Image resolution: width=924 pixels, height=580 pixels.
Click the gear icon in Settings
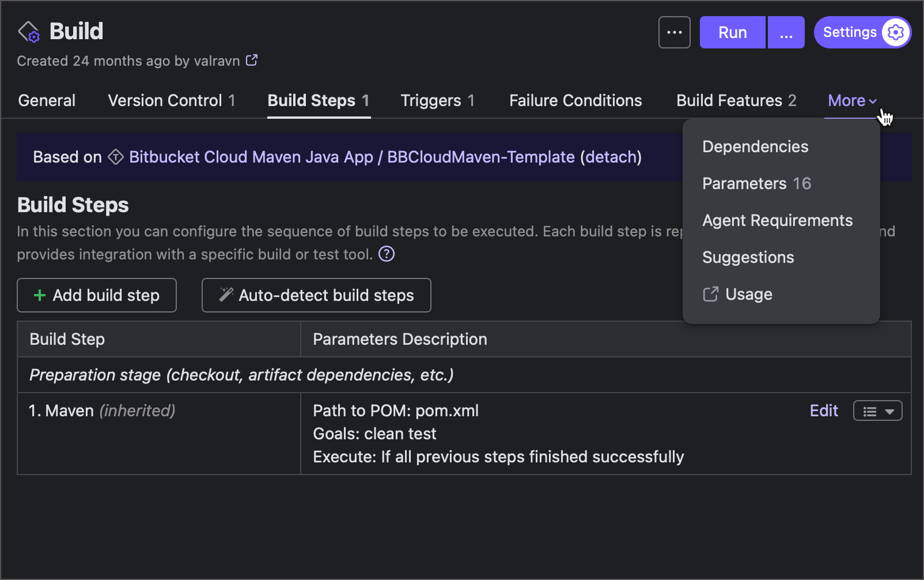895,32
